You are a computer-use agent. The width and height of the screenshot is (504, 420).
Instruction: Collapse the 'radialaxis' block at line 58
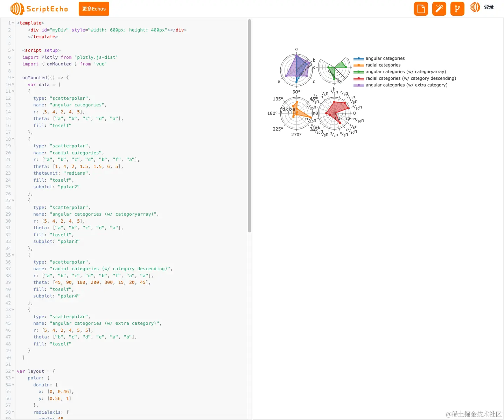[13, 412]
